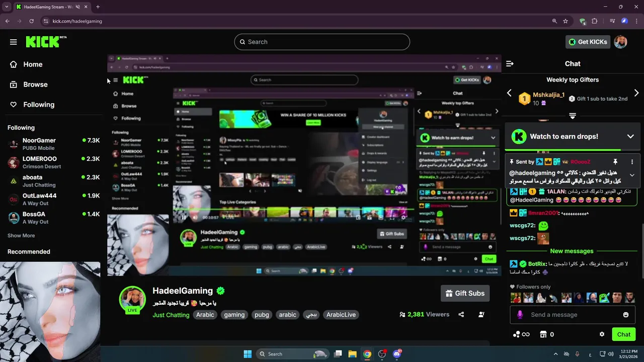Click ROoooZ username in pinned message
This screenshot has width=644, height=362.
(581, 162)
